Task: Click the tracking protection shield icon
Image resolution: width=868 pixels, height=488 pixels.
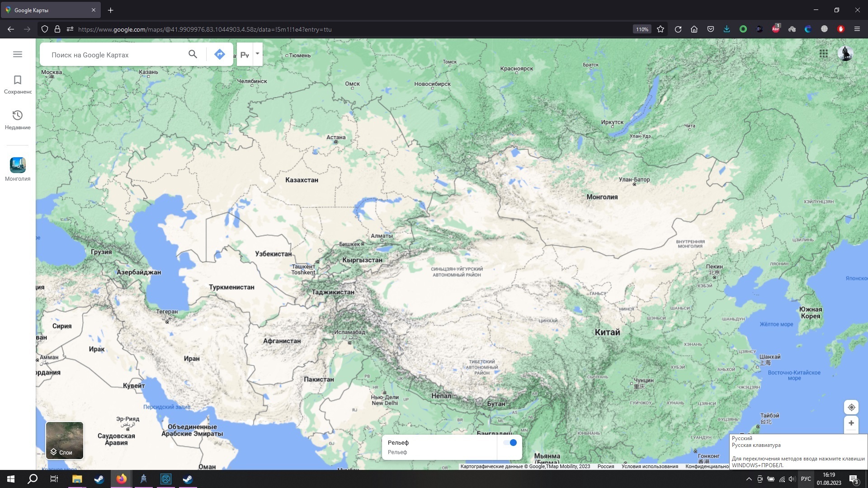Action: point(44,29)
